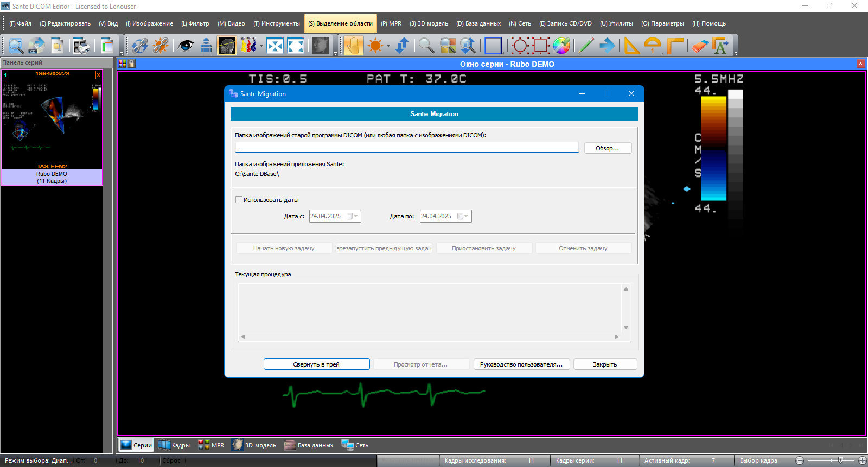Image resolution: width=868 pixels, height=467 pixels.
Task: Pick the color wheel eyedropper tool
Action: (x=561, y=46)
